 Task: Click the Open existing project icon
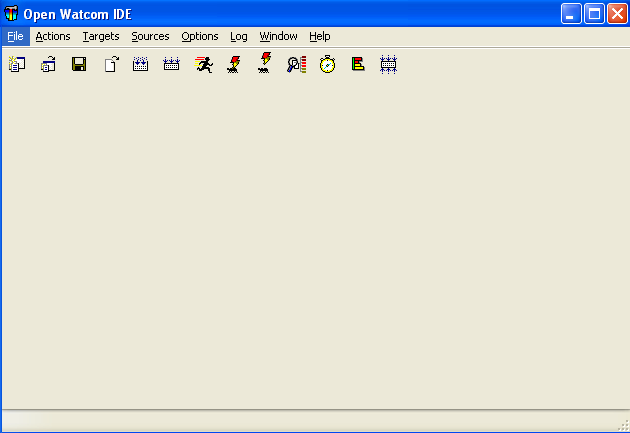[x=47, y=64]
